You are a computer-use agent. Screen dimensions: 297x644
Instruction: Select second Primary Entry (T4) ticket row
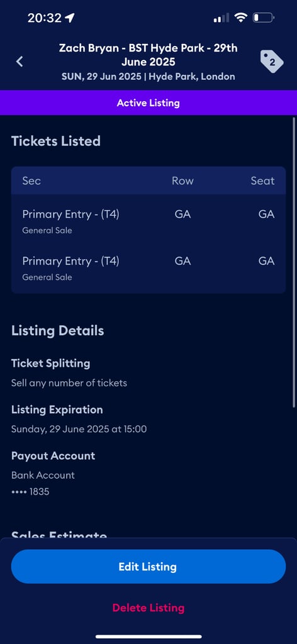coord(148,268)
